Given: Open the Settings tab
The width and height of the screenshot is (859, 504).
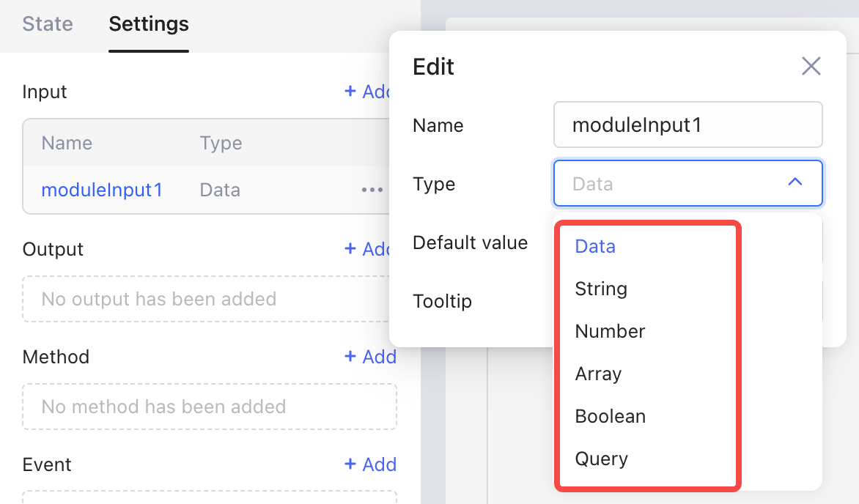Looking at the screenshot, I should click(149, 24).
